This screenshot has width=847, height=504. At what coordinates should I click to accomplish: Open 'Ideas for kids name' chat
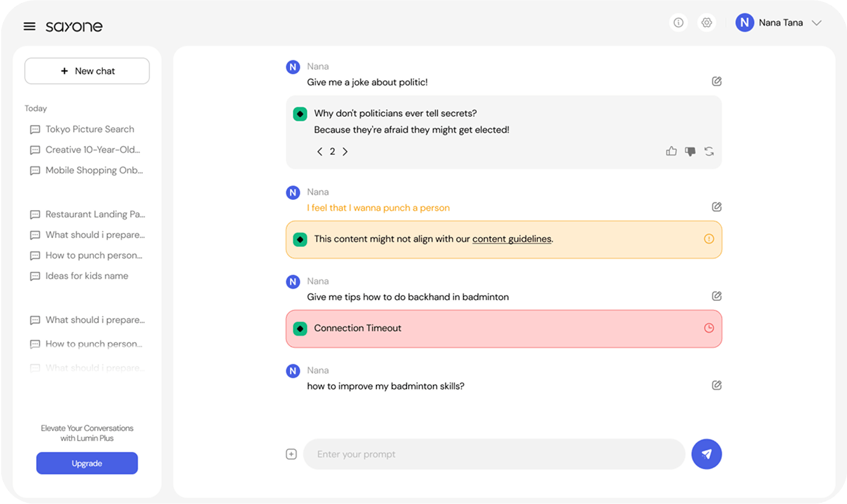(x=86, y=276)
